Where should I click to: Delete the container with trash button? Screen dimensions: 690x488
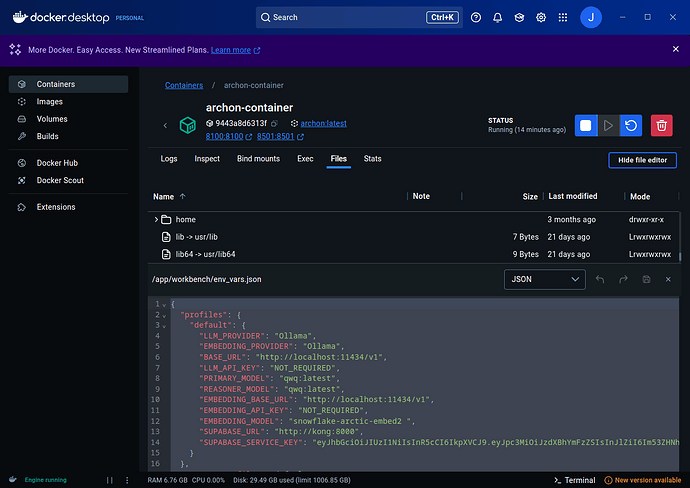pyautogui.click(x=661, y=125)
